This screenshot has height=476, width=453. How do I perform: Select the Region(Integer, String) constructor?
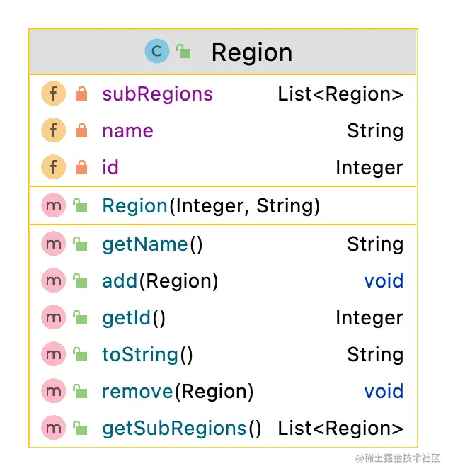click(x=211, y=205)
